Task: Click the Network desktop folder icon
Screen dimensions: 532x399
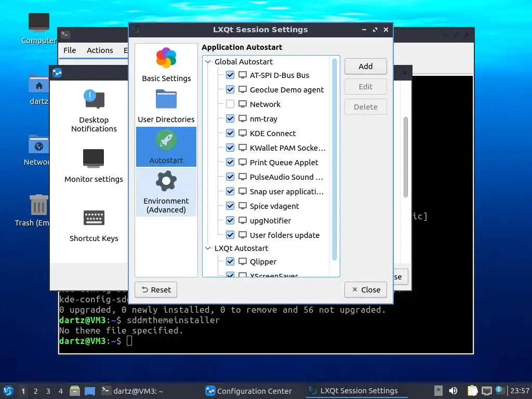Action: click(x=38, y=144)
